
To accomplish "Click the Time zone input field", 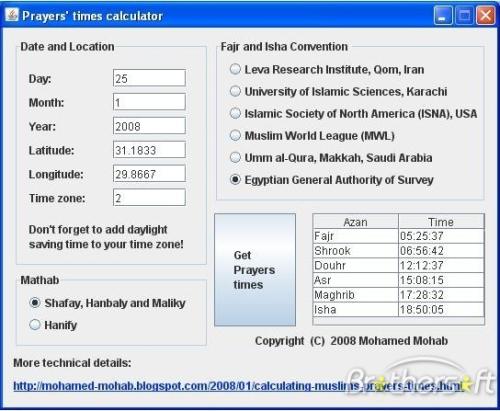I will tap(149, 197).
